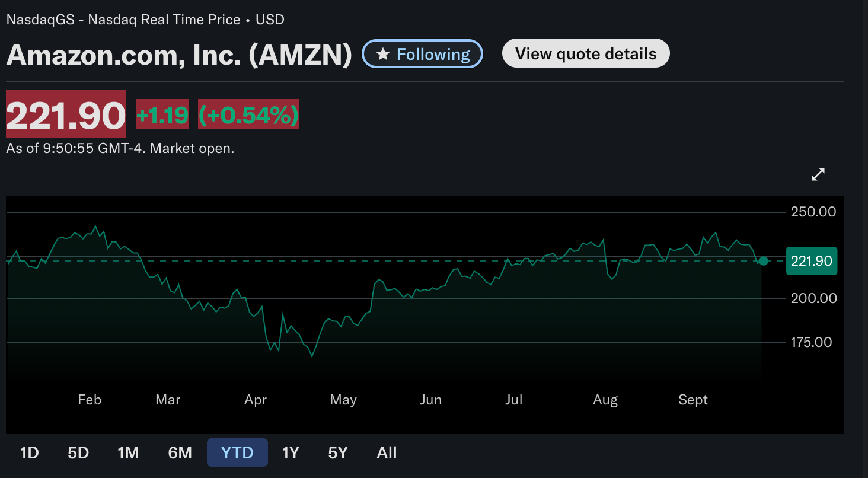The image size is (868, 478).
Task: Click the Amazon.com, Inc. (AMZN) title
Action: tap(178, 55)
